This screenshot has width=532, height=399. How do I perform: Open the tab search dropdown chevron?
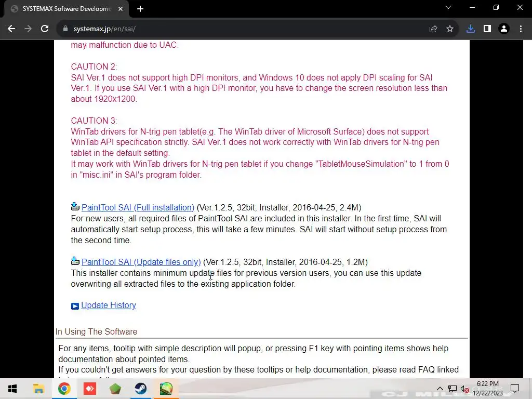[x=448, y=7]
